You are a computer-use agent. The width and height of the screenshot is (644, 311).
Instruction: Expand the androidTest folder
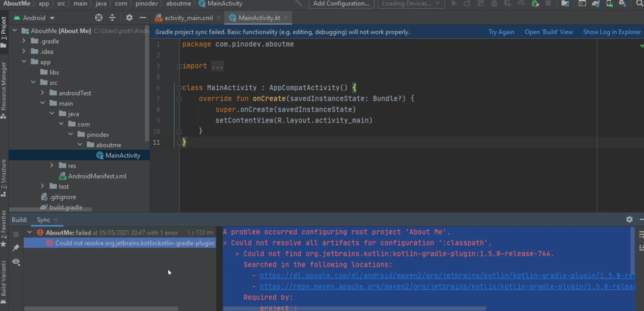(x=42, y=93)
